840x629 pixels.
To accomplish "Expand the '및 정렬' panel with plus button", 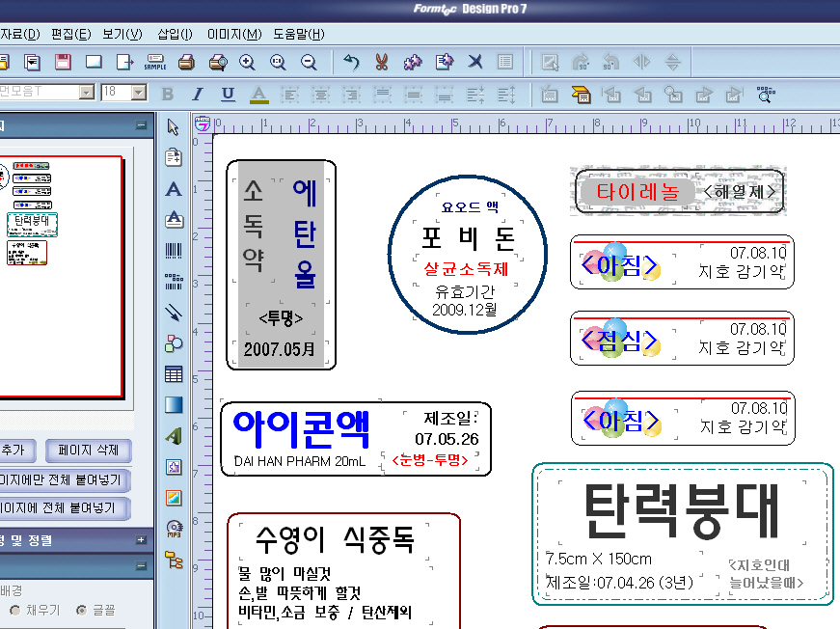I will click(x=141, y=540).
